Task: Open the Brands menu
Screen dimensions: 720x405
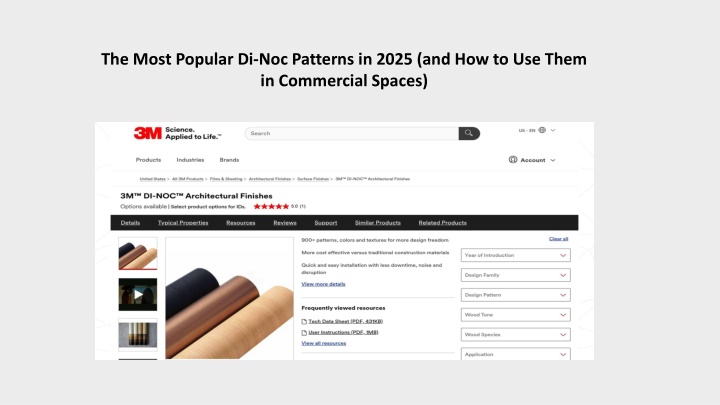Action: click(229, 160)
